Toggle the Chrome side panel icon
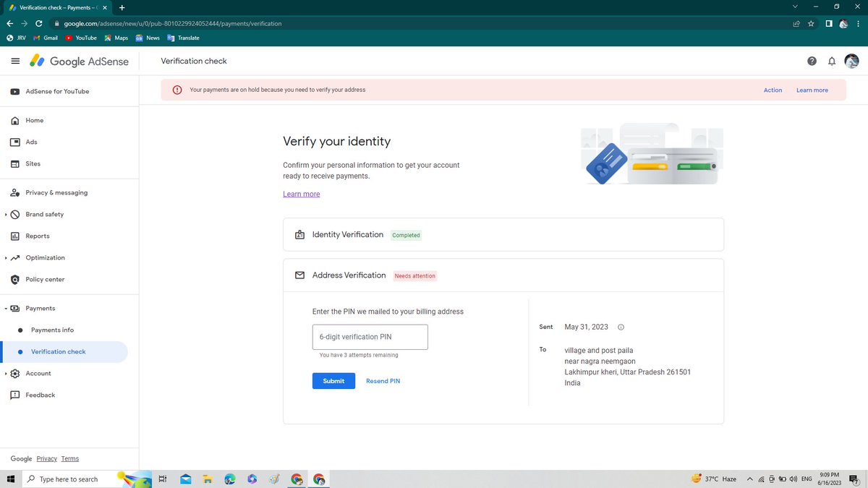Screen dimensions: 868x488 click(x=829, y=23)
